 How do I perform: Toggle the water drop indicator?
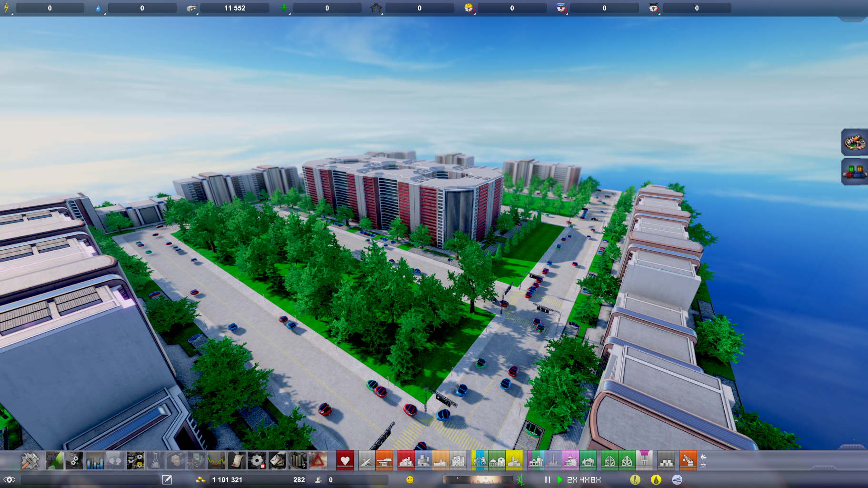pos(656,480)
